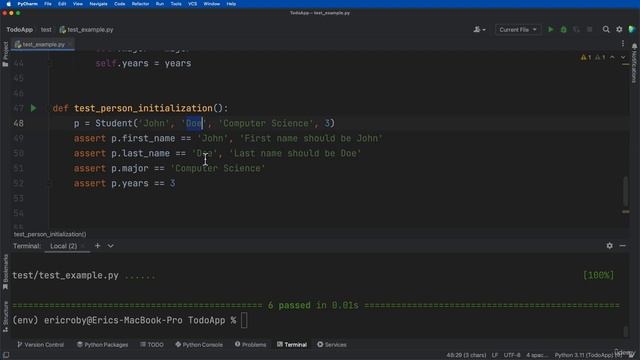The height and width of the screenshot is (360, 640).
Task: Select the Local (2) terminal tab
Action: (63, 246)
